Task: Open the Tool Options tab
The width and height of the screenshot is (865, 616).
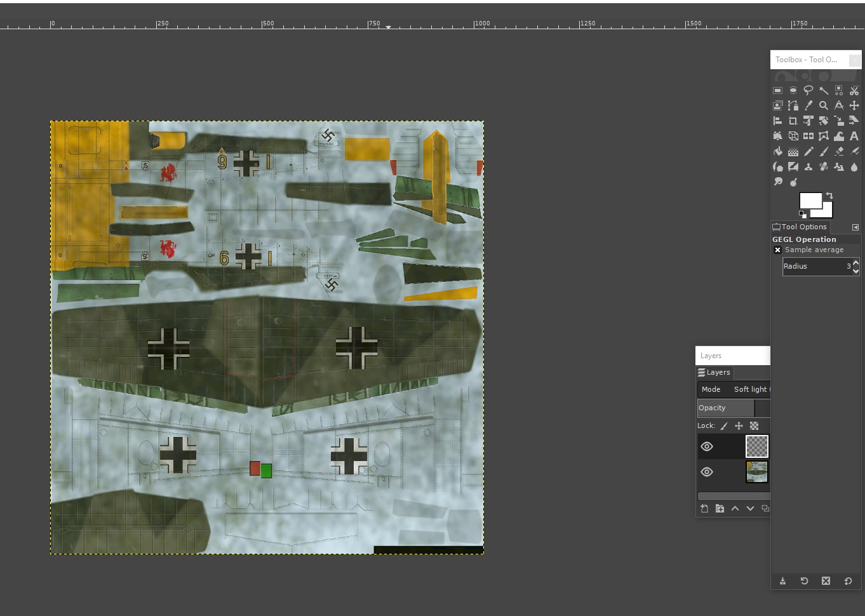Action: click(800, 227)
